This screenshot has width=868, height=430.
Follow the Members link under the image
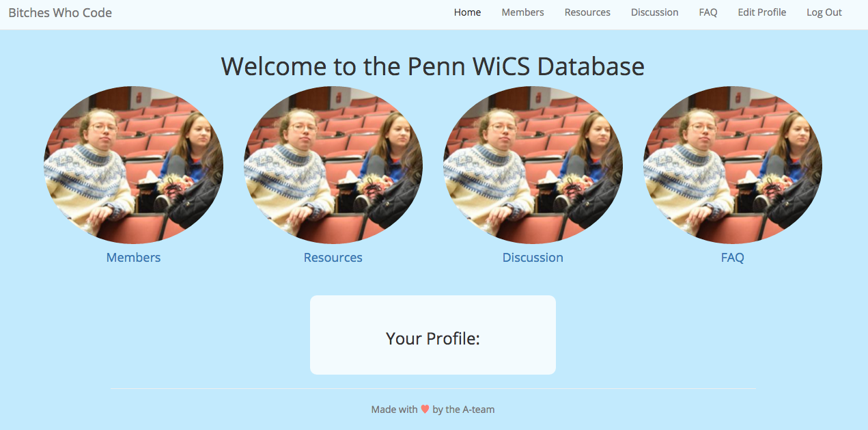click(133, 258)
